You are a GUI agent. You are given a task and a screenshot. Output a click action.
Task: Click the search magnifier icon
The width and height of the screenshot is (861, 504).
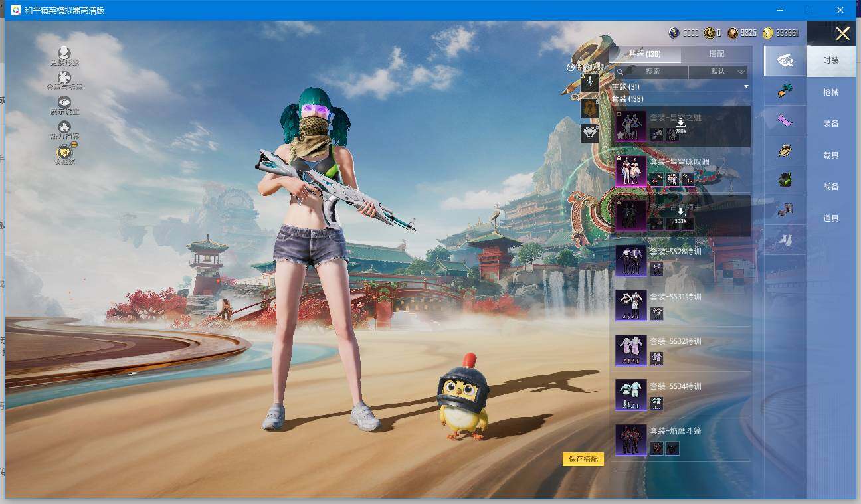coord(620,72)
